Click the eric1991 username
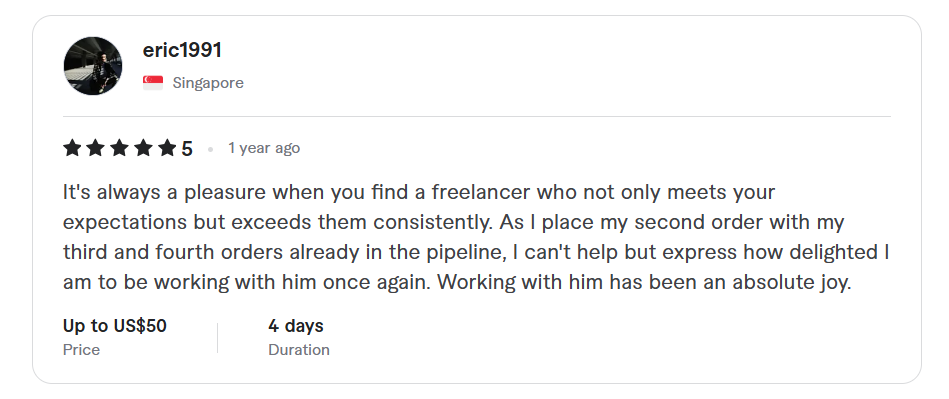949x399 pixels. 182,50
